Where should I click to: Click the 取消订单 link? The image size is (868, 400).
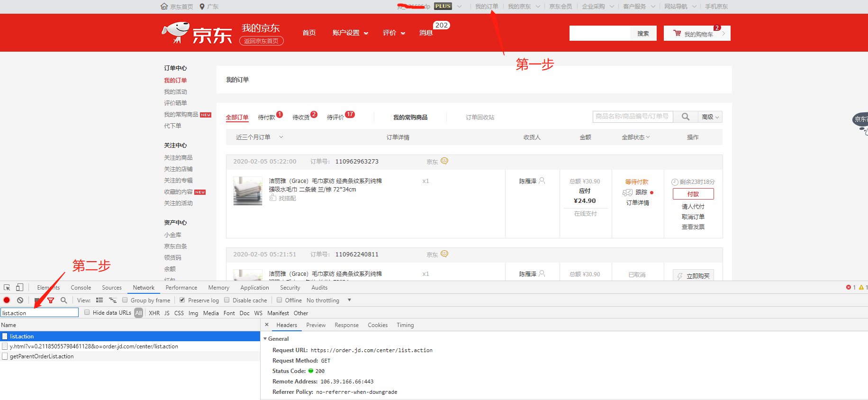(693, 217)
